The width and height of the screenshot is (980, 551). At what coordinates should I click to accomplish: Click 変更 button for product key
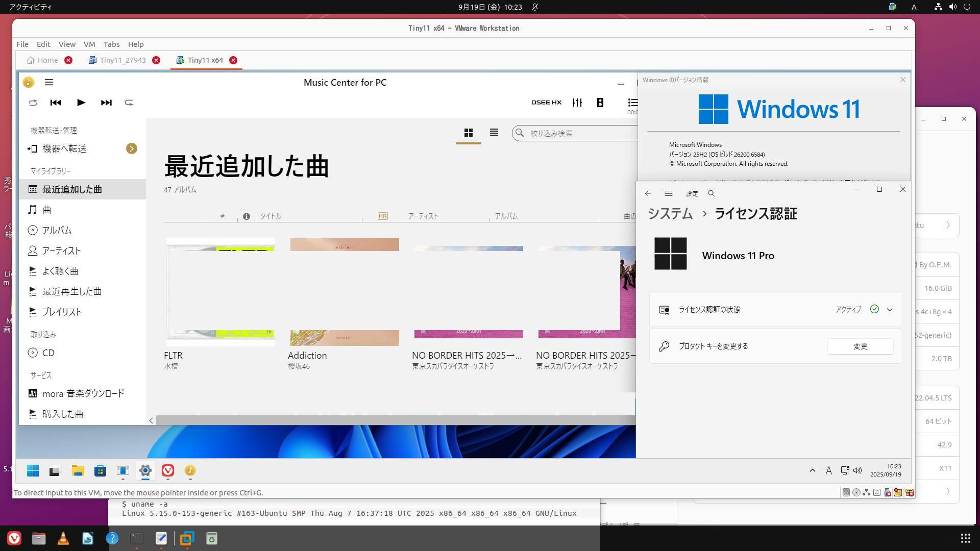tap(860, 346)
